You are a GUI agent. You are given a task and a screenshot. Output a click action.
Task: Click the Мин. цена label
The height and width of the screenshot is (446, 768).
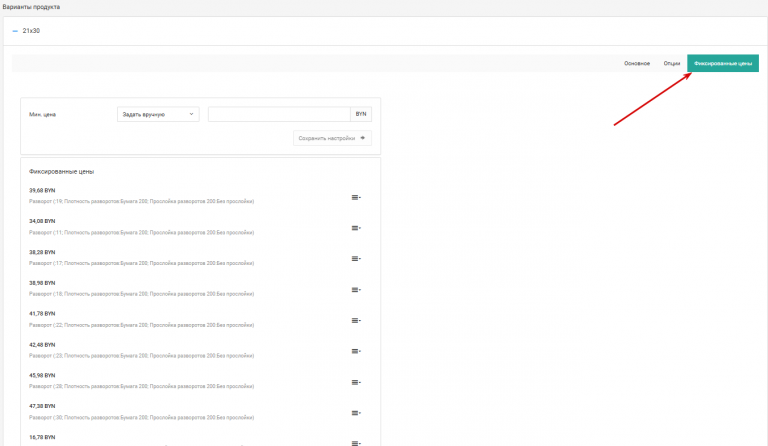click(43, 115)
